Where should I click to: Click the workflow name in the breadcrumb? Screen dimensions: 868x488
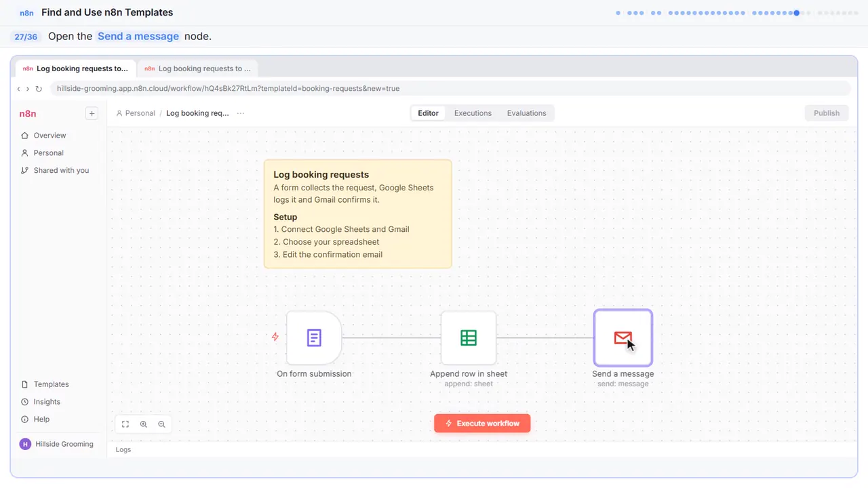[x=197, y=113]
